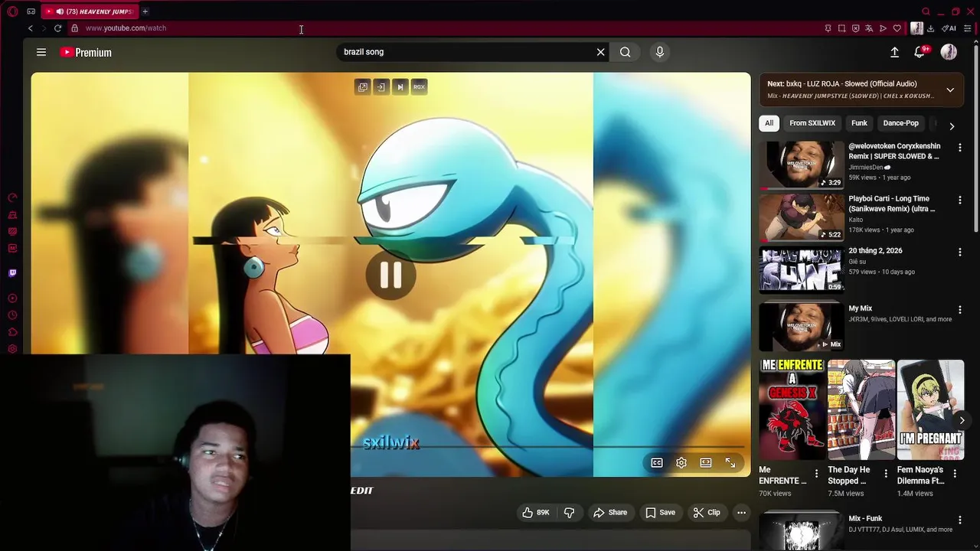Click the RGX overlay button
Viewport: 980px width, 551px height.
click(419, 86)
